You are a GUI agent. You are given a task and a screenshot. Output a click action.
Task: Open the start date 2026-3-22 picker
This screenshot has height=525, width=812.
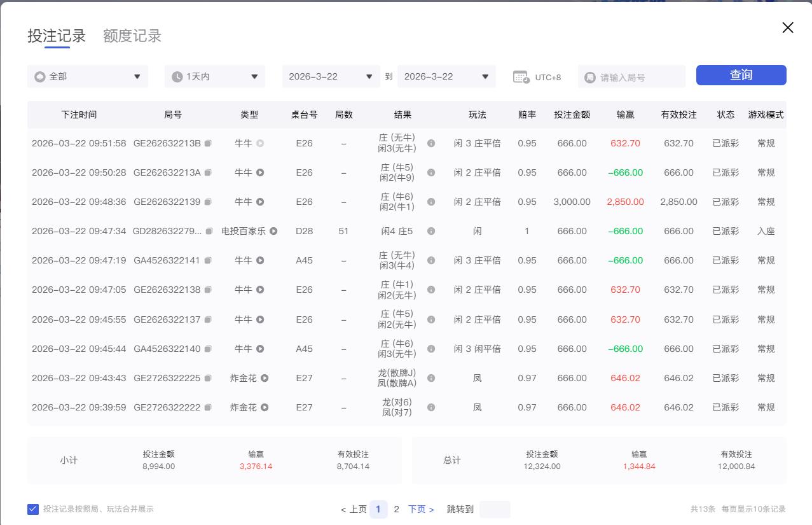pyautogui.click(x=331, y=76)
